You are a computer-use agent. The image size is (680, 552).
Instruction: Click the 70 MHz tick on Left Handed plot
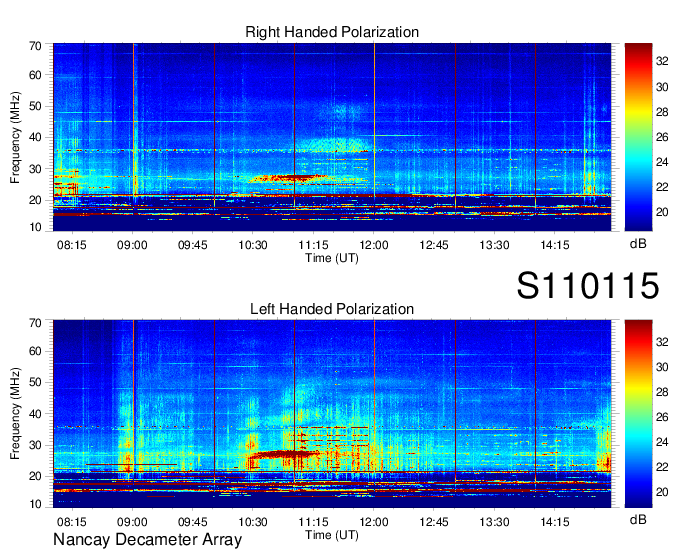(x=35, y=323)
